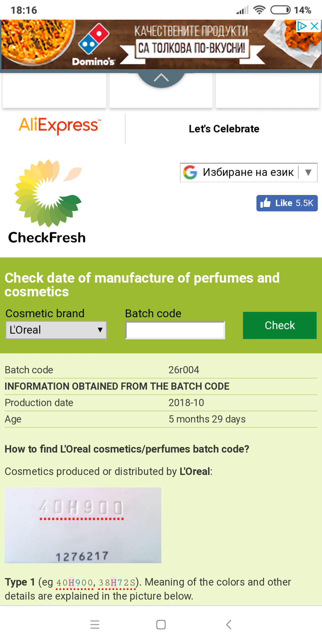
Task: Close the Domino's ad banner
Action: coord(314,26)
